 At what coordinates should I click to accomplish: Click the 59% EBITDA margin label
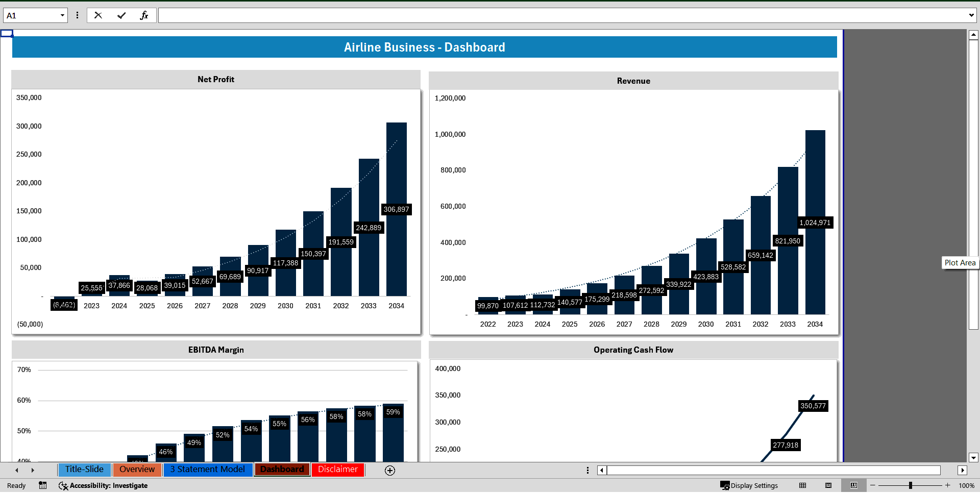393,412
